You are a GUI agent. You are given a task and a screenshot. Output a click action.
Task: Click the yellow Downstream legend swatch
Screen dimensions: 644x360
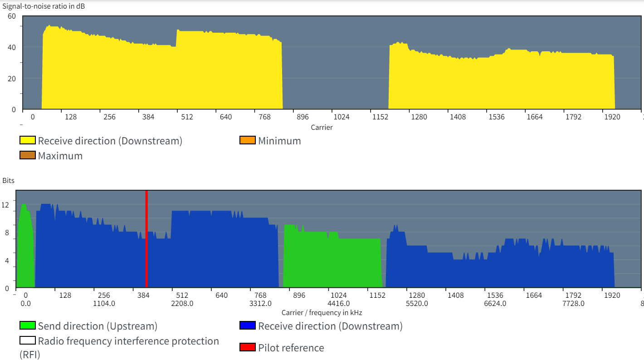28,140
